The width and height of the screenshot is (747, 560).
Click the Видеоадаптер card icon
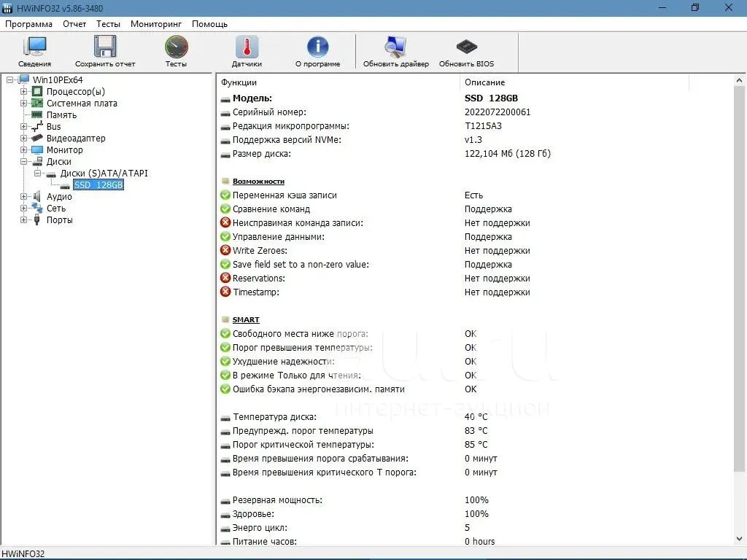pos(37,138)
